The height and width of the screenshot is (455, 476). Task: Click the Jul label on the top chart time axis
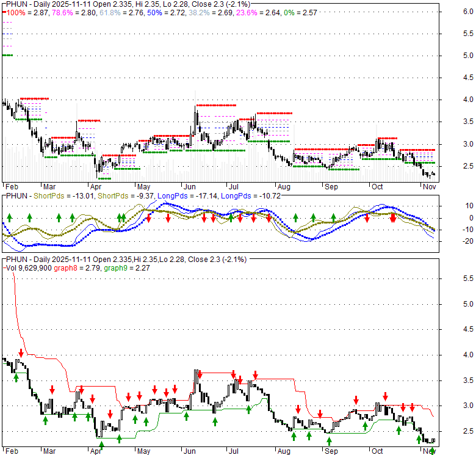(234, 186)
